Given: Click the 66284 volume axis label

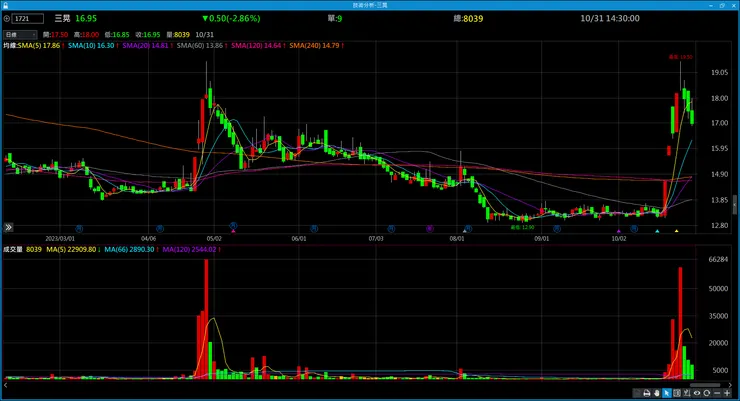Looking at the screenshot, I should click(x=718, y=259).
